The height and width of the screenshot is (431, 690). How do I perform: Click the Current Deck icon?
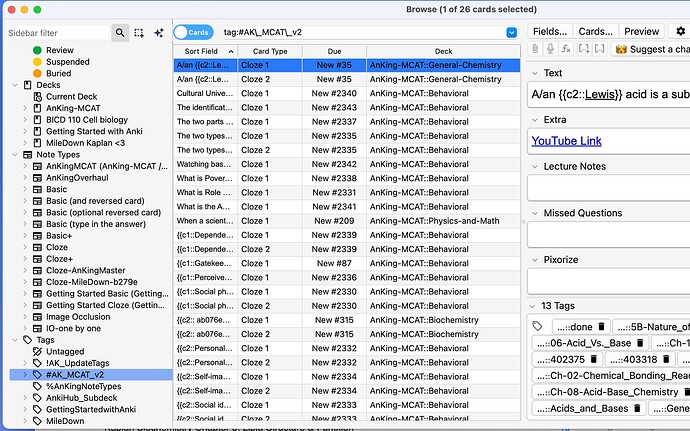coord(38,96)
